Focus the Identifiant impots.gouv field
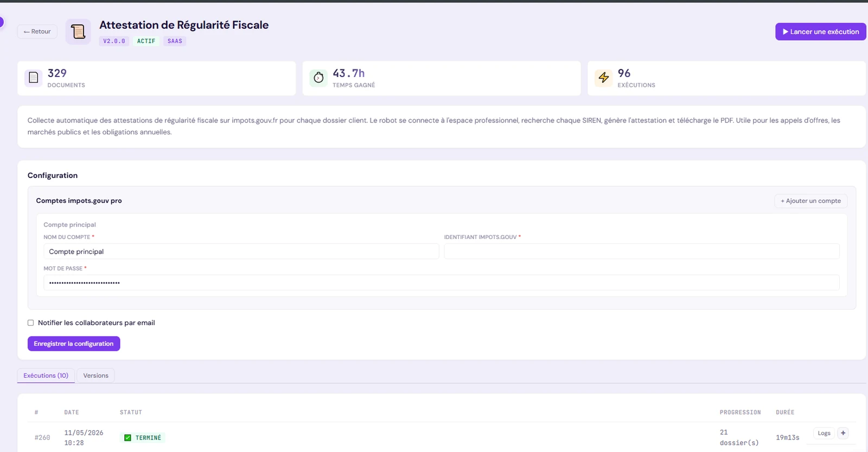 coord(642,251)
